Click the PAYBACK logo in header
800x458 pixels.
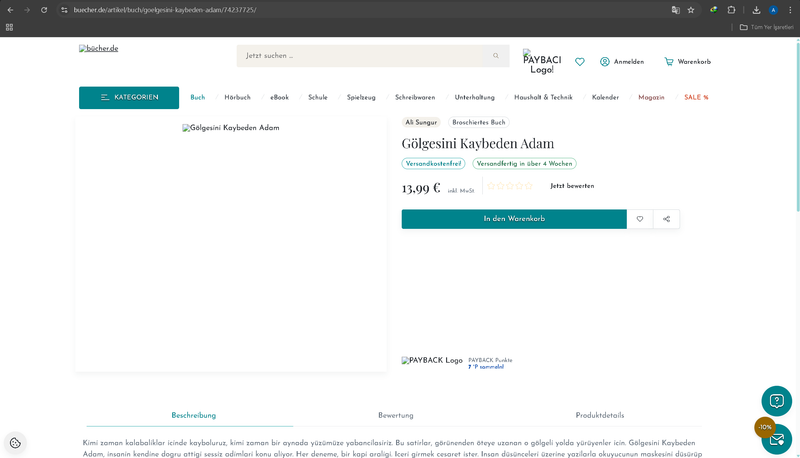542,62
